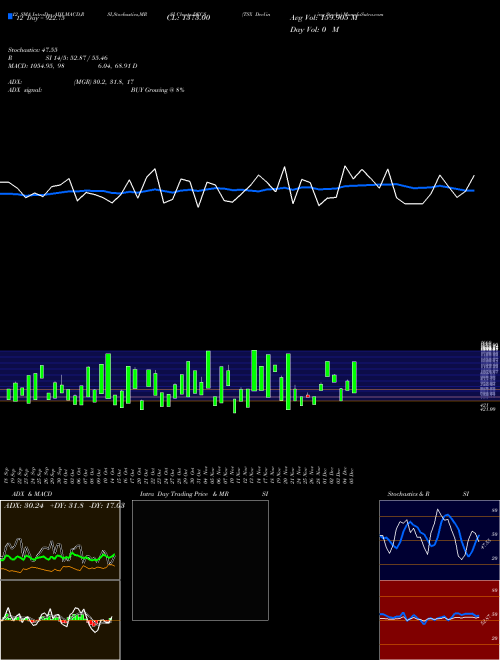Image resolution: width=500 pixels, height=660 pixels.
Task: Click the '(MGR) 30.2, 31.8, 17' ADX readout
Action: click(104, 82)
